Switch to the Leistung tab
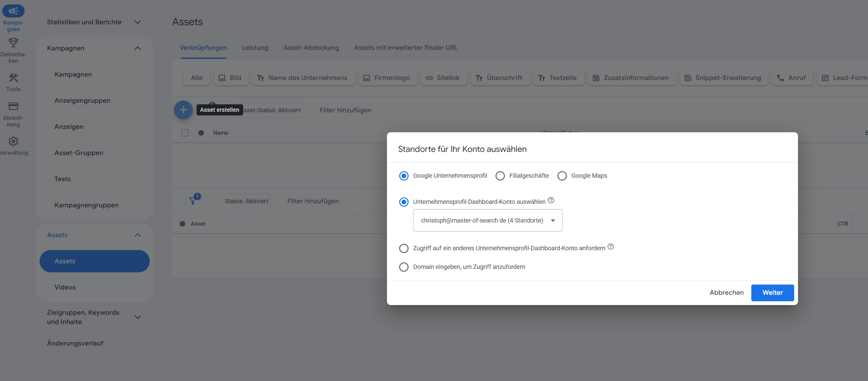This screenshot has height=381, width=868. 255,47
